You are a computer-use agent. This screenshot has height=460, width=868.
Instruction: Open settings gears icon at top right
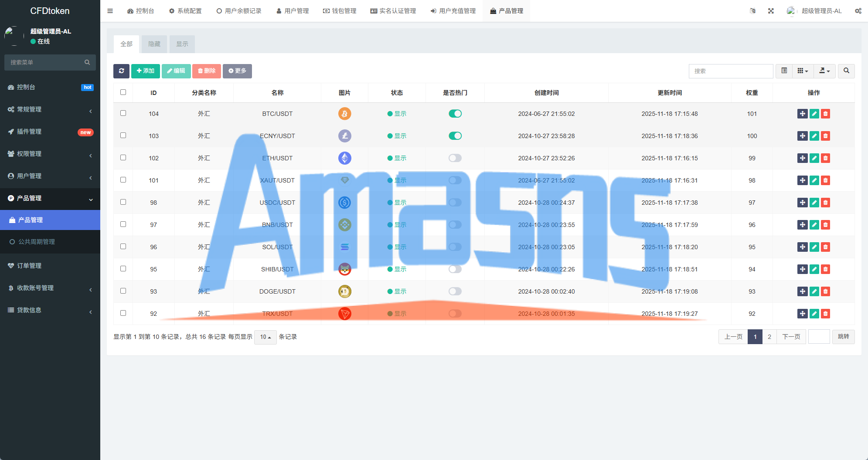click(x=858, y=11)
